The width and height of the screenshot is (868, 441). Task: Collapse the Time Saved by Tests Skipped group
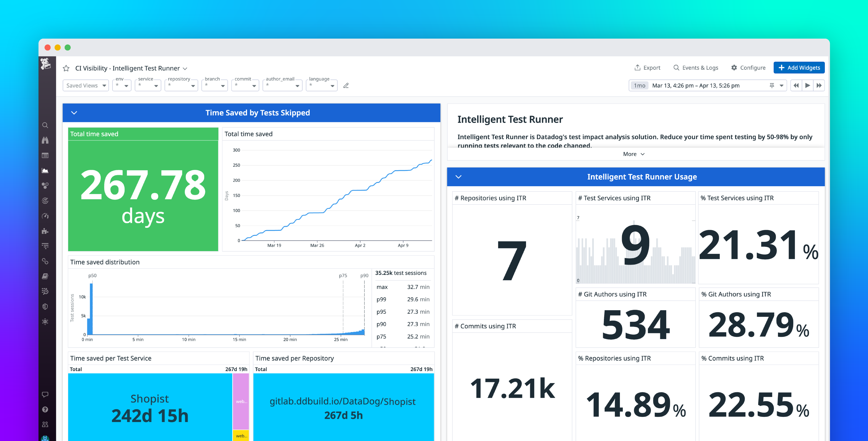tap(74, 113)
